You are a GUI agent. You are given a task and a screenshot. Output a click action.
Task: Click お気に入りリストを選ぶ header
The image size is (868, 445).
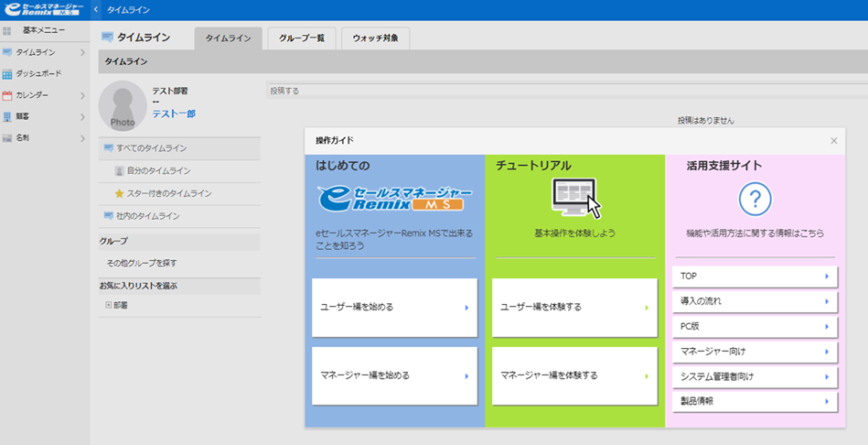[179, 286]
